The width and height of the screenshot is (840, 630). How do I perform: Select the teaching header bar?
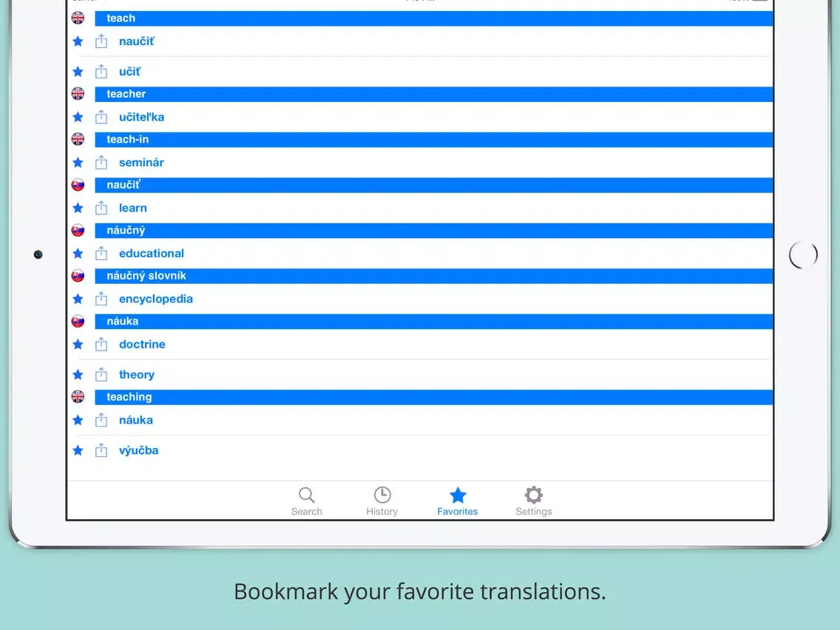[434, 398]
